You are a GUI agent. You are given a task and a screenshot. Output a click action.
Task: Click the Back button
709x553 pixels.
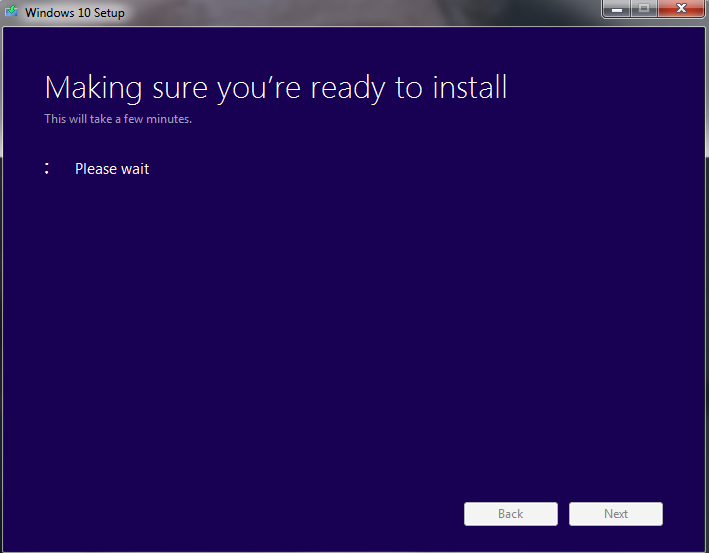click(510, 514)
